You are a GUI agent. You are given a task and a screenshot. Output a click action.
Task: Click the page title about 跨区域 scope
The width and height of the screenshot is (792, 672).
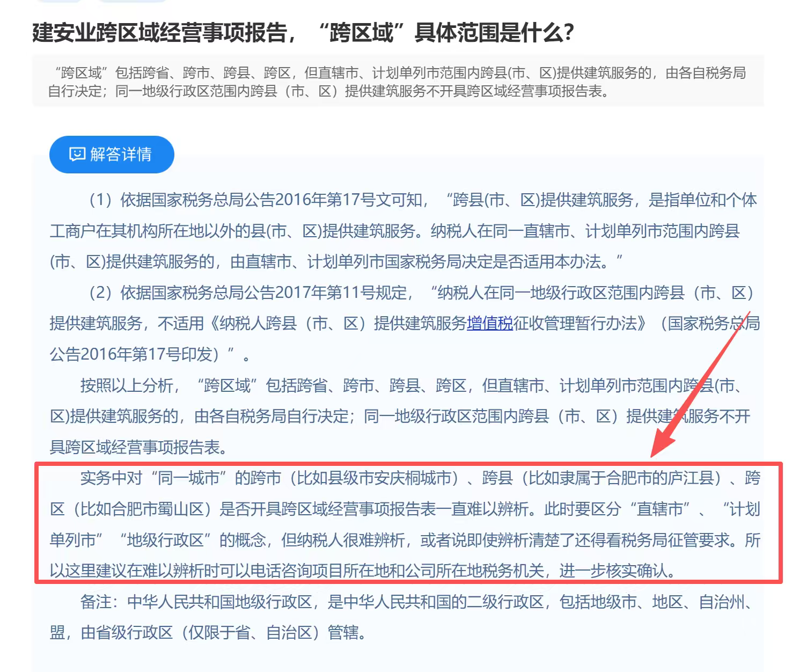point(303,32)
